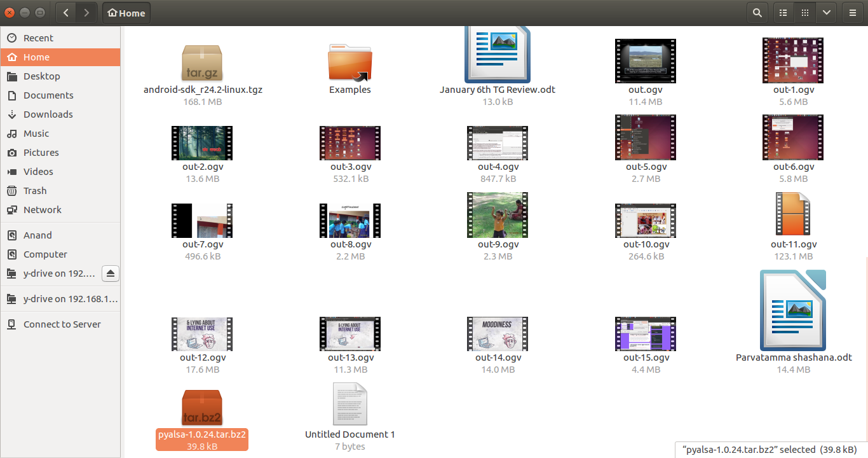Select the out-1.ogv video thumbnail
Viewport: 868px width, 458px height.
tap(793, 60)
